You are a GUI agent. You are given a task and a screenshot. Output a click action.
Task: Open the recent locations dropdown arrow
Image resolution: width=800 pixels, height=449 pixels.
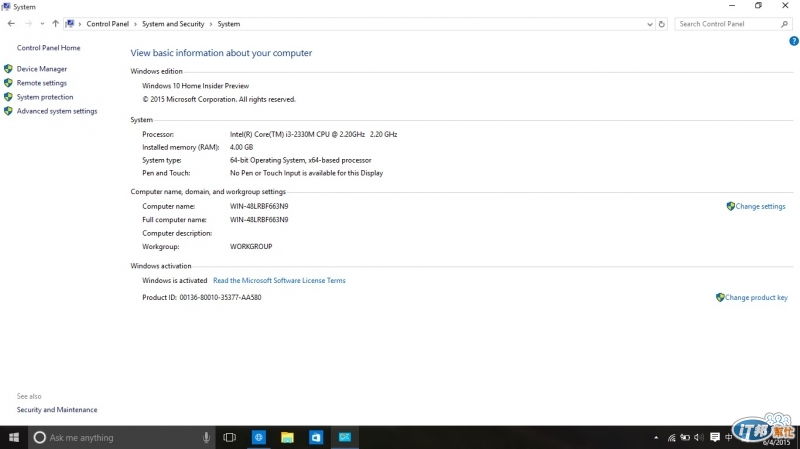(42, 24)
